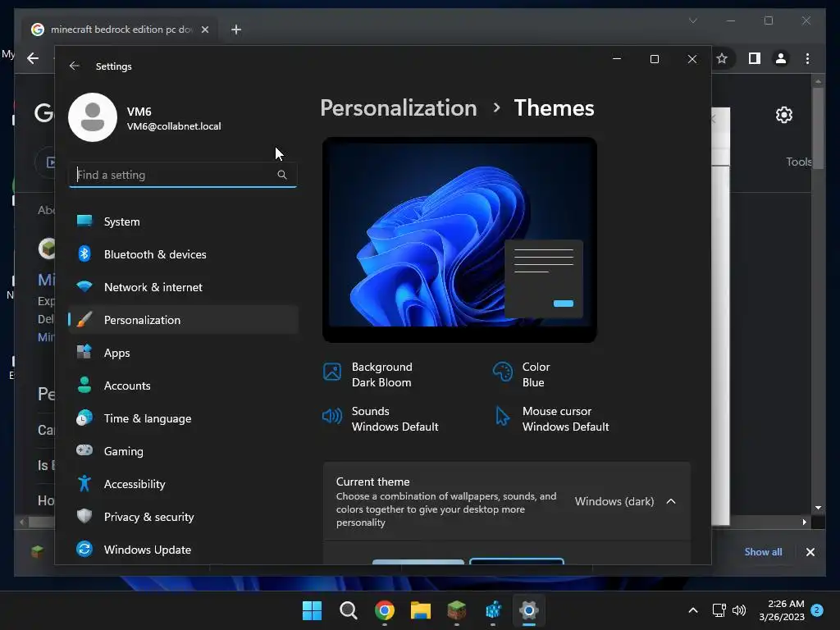Image resolution: width=840 pixels, height=630 pixels.
Task: Click Chrome's horizontal scrollbar right arrow
Action: [804, 522]
